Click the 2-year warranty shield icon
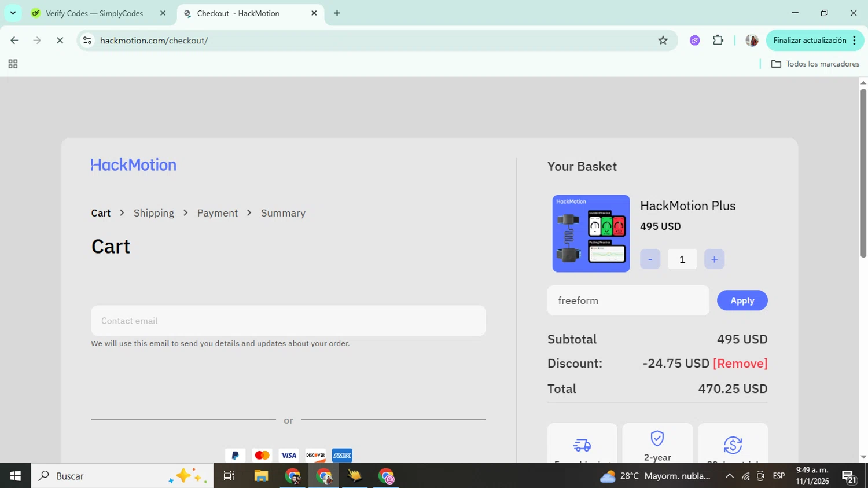The image size is (868, 488). 657,438
